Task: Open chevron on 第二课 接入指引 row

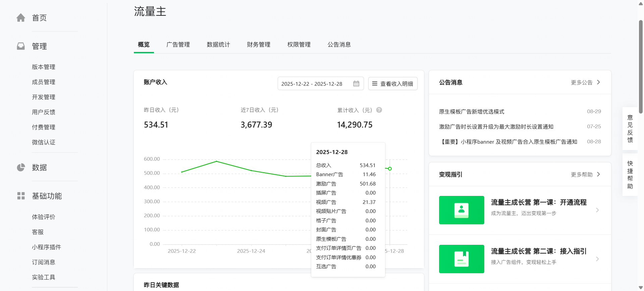Action: (597, 259)
